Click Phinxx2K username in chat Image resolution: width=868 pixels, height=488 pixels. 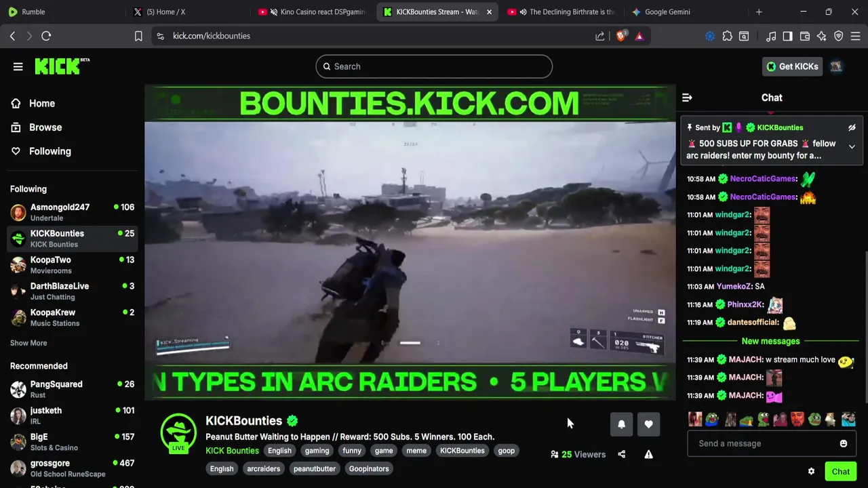click(745, 305)
